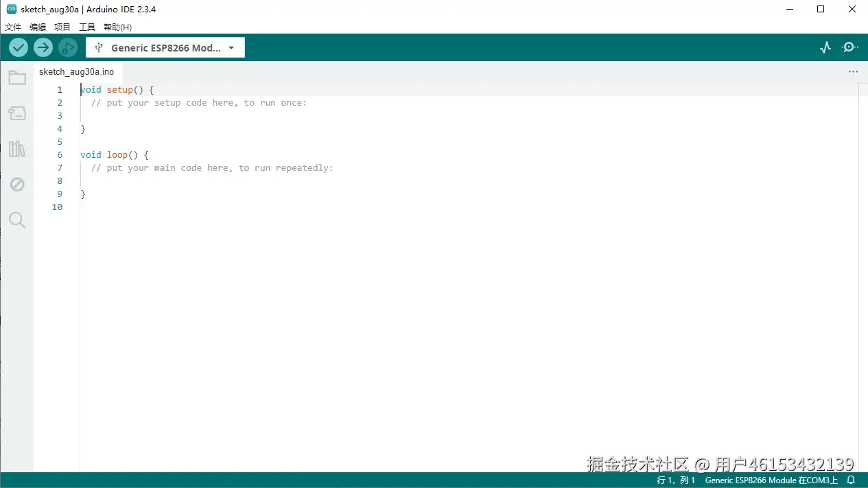Minimize the Arduino IDE window
Image resolution: width=868 pixels, height=488 pixels.
[x=790, y=10]
